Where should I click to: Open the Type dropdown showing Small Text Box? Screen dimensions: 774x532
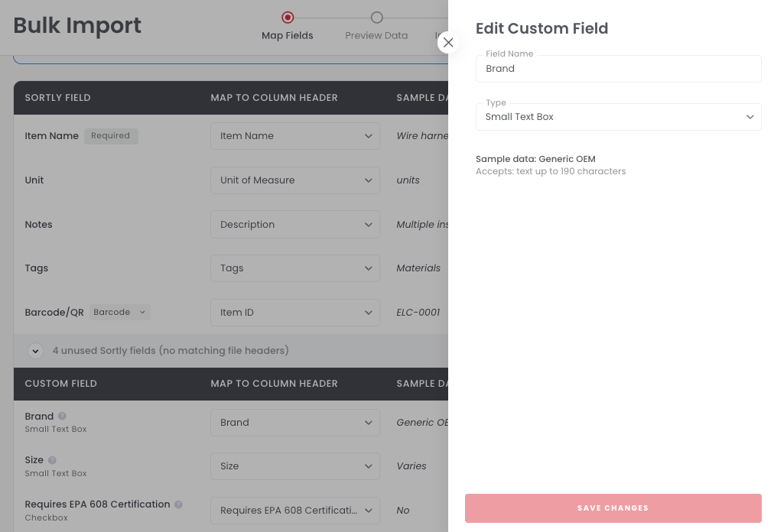coord(618,117)
